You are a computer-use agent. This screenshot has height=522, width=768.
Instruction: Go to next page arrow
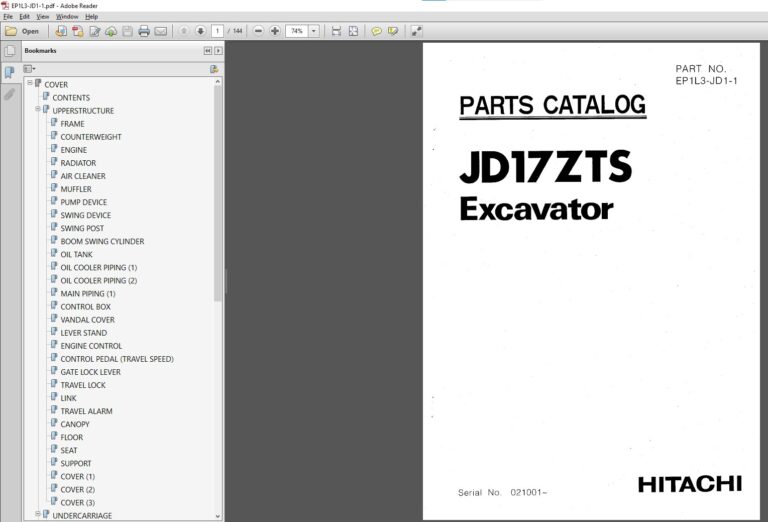[x=200, y=31]
